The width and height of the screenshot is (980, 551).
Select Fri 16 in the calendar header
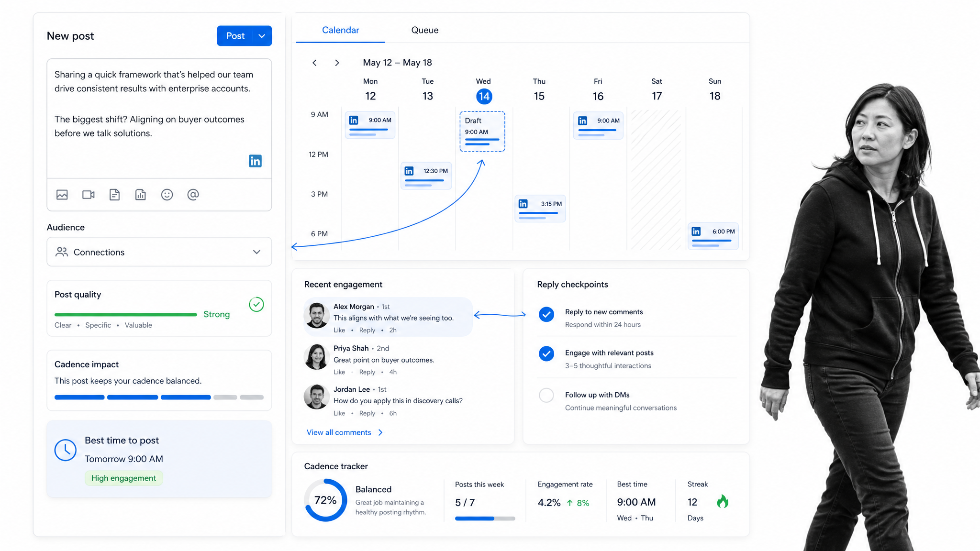point(598,90)
